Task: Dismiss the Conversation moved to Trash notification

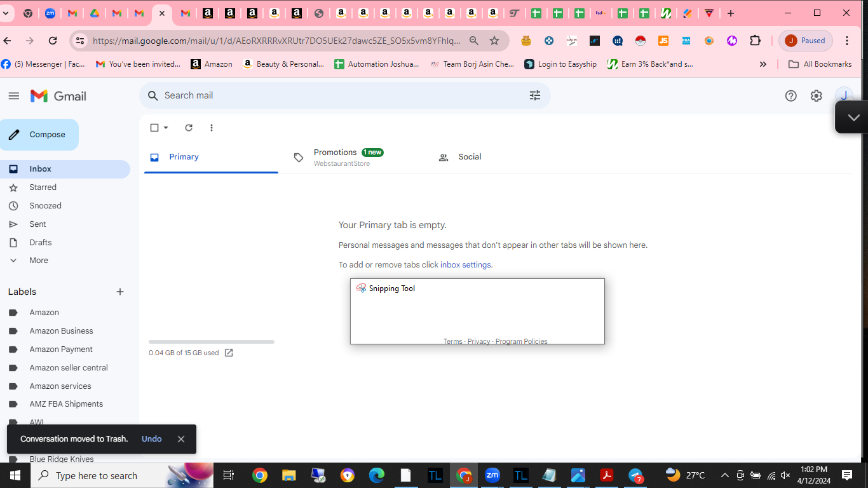Action: (x=181, y=439)
